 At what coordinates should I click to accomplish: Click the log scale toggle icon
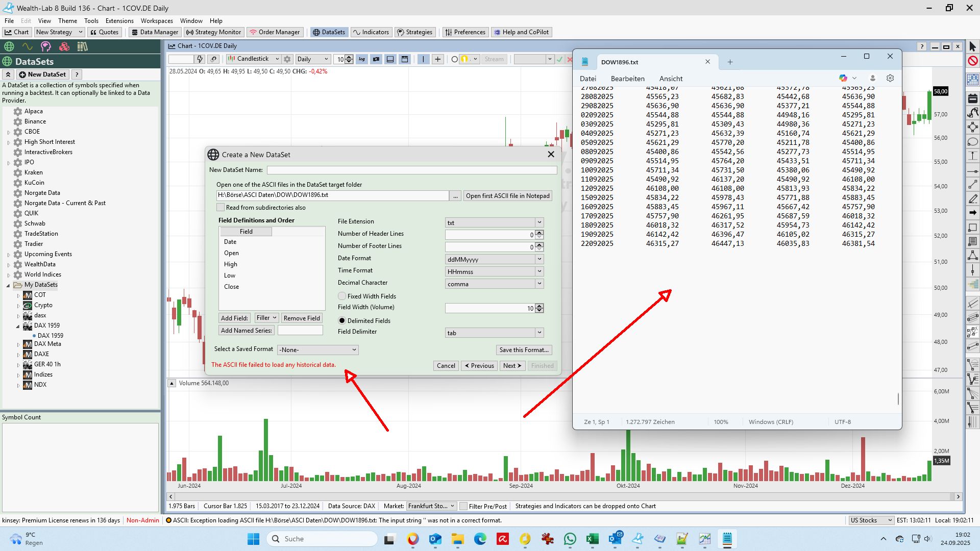[362, 59]
